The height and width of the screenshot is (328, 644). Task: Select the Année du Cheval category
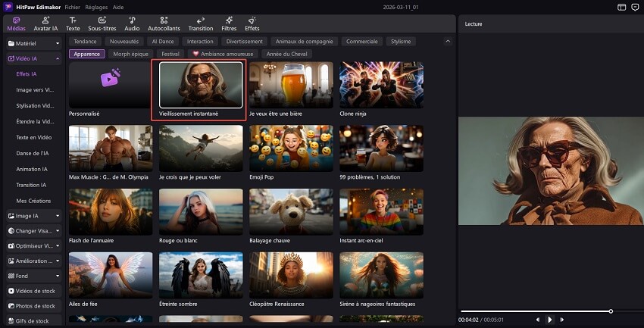point(286,54)
